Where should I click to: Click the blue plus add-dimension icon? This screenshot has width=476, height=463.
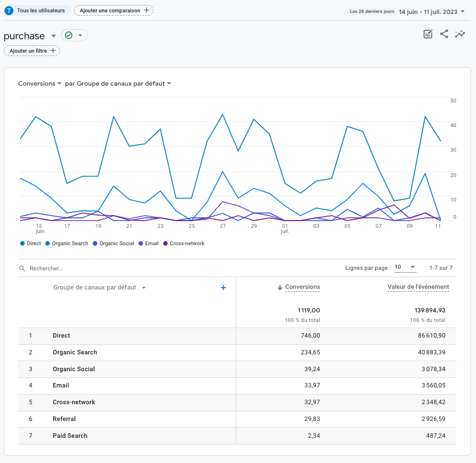(x=223, y=288)
